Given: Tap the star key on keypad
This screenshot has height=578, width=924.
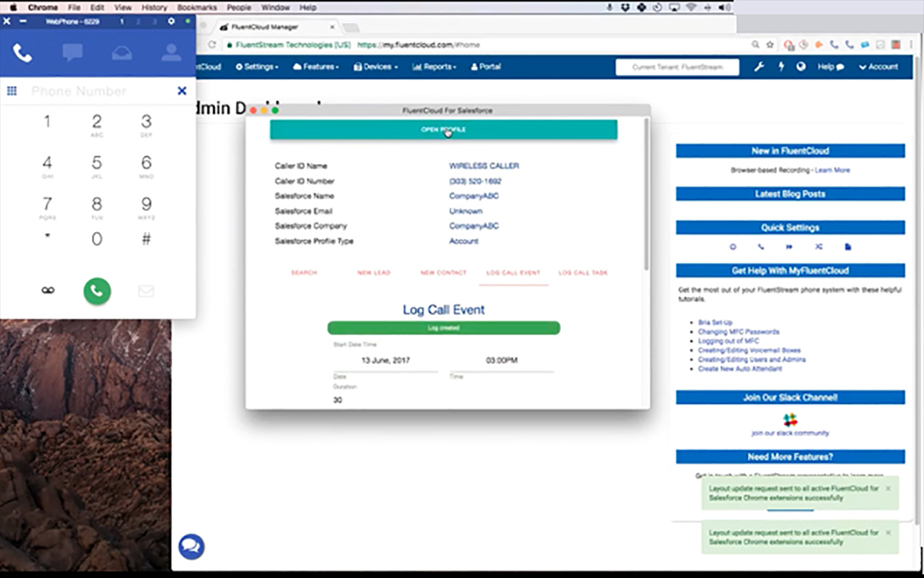Looking at the screenshot, I should pyautogui.click(x=48, y=236).
